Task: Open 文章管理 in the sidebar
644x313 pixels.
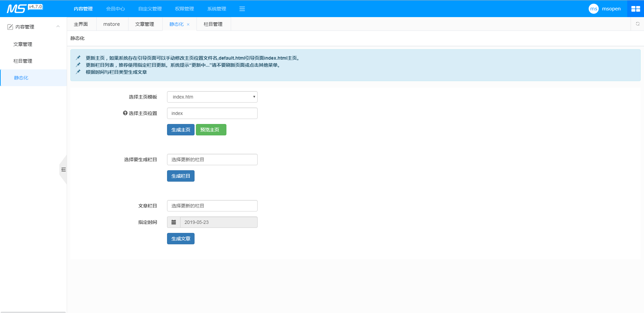Action: [23, 44]
